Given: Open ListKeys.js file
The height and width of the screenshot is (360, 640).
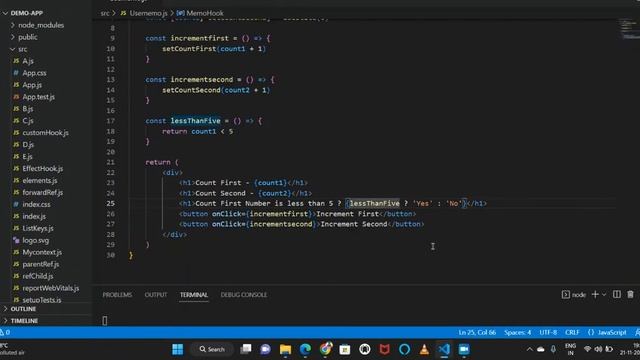Looking at the screenshot, I should (x=38, y=228).
